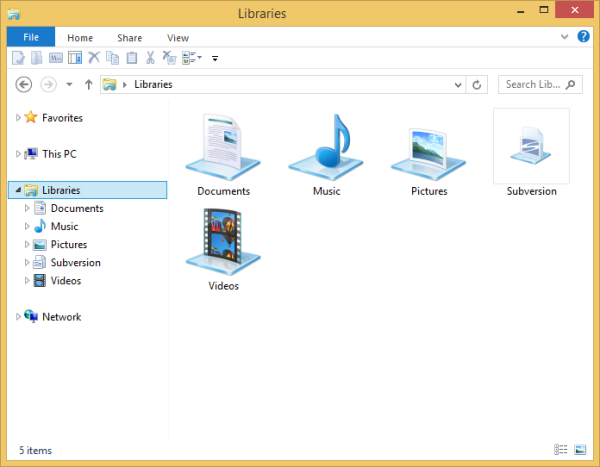Select Documents in the navigation tree
The image size is (600, 467).
[x=77, y=208]
